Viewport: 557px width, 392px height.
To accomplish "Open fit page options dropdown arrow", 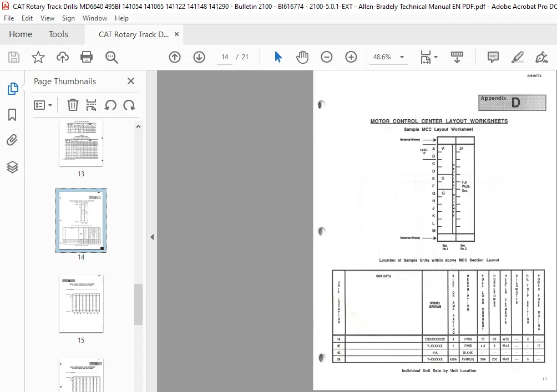I will (x=436, y=57).
